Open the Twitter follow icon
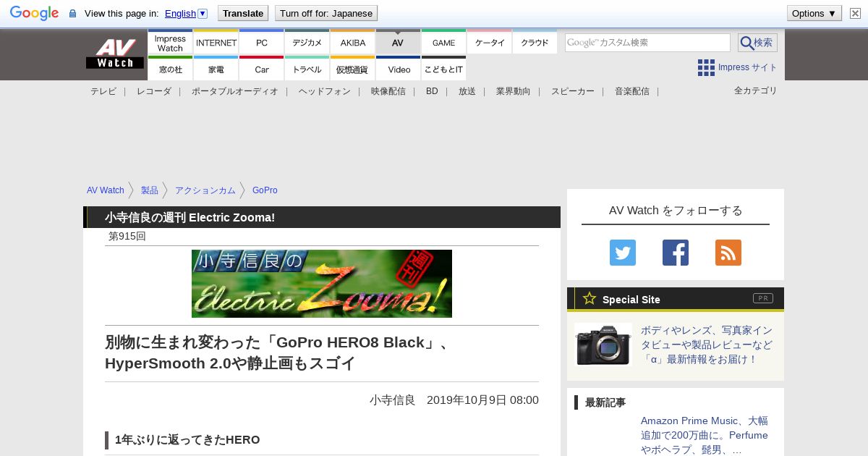 pos(623,253)
